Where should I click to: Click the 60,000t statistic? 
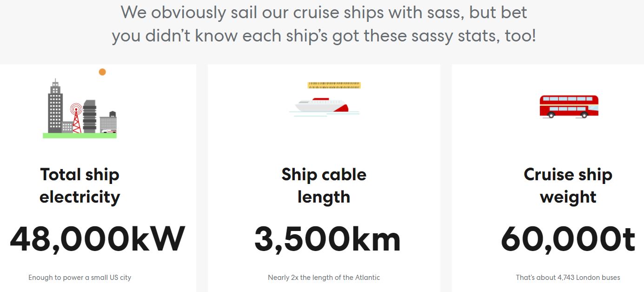pos(568,239)
